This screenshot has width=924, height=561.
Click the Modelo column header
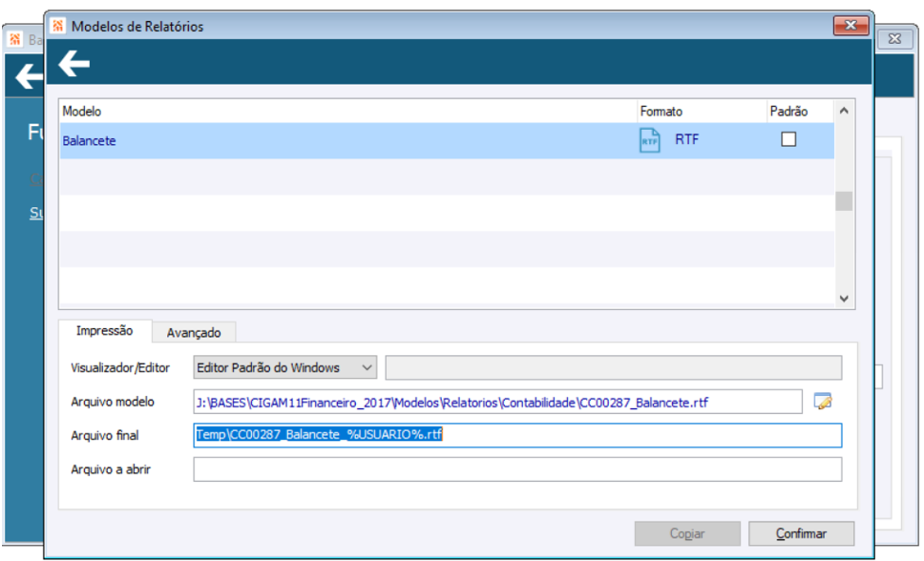(x=348, y=112)
